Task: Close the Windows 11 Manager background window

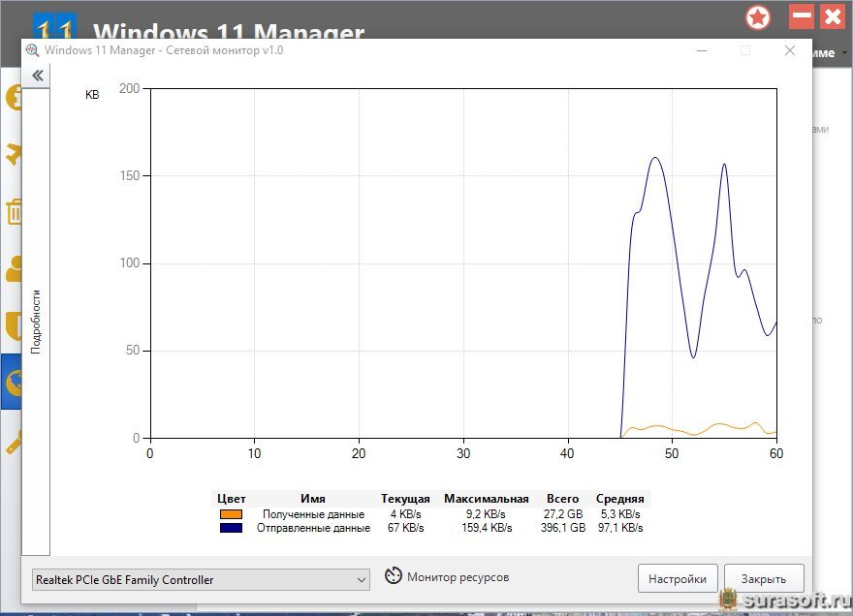Action: (833, 16)
